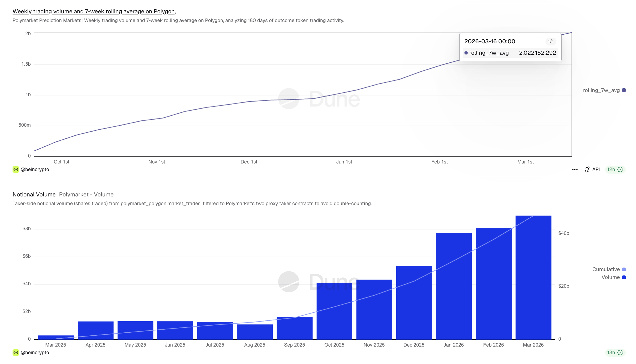Image resolution: width=636 pixels, height=364 pixels.
Task: Click the API plug icon
Action: [587, 169]
